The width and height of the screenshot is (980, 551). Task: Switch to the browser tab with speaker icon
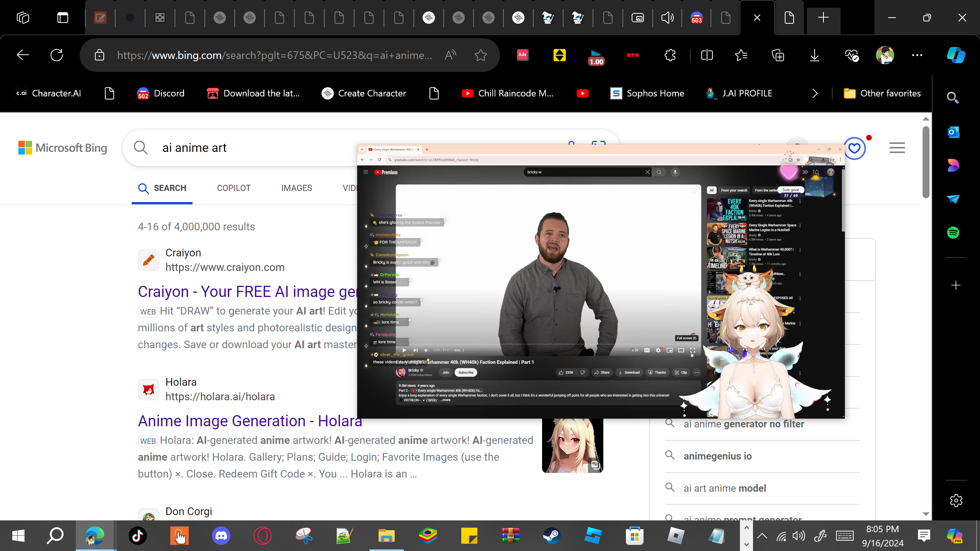[667, 18]
